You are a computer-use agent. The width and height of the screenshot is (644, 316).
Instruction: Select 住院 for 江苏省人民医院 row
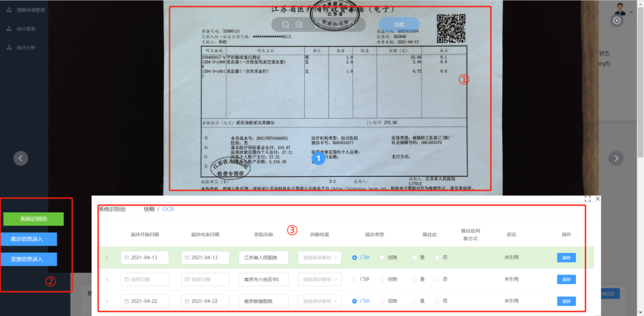pos(382,257)
